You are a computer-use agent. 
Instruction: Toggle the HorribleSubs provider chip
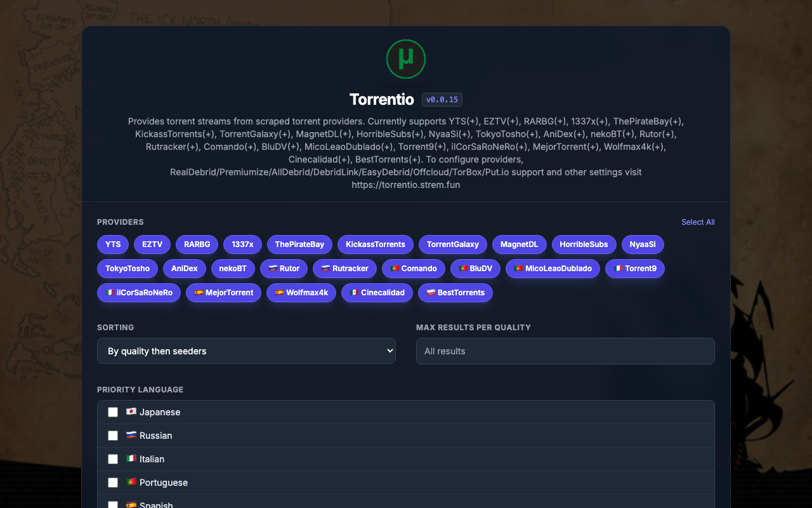(x=584, y=244)
